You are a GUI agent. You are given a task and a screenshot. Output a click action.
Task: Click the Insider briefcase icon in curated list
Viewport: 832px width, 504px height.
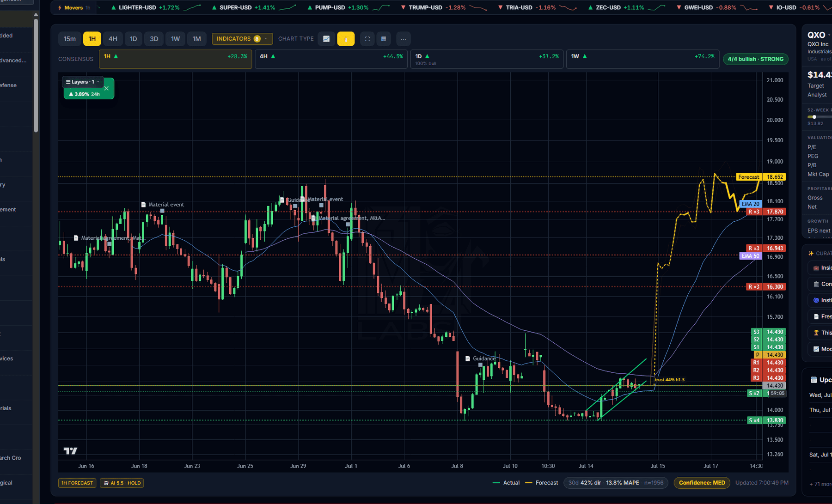(816, 268)
